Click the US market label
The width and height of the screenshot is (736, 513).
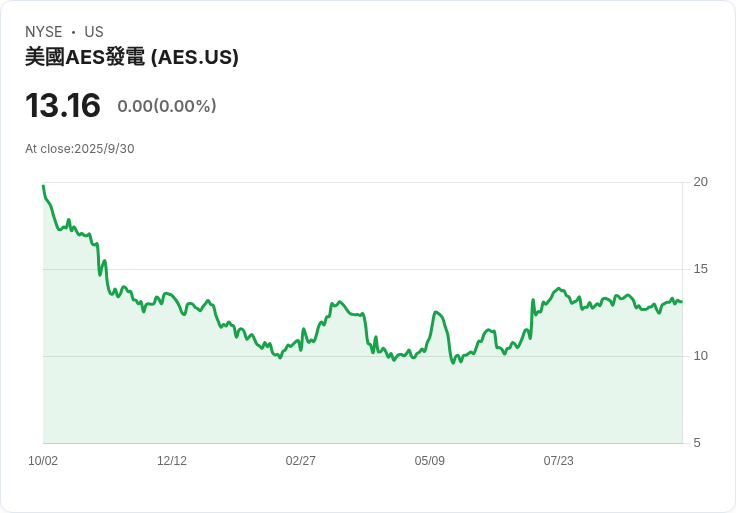coord(94,32)
